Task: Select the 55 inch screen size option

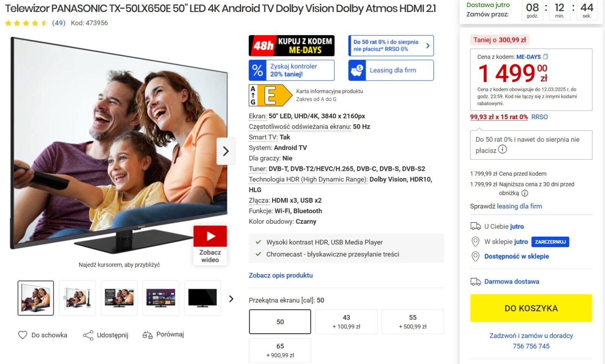Action: [x=413, y=322]
